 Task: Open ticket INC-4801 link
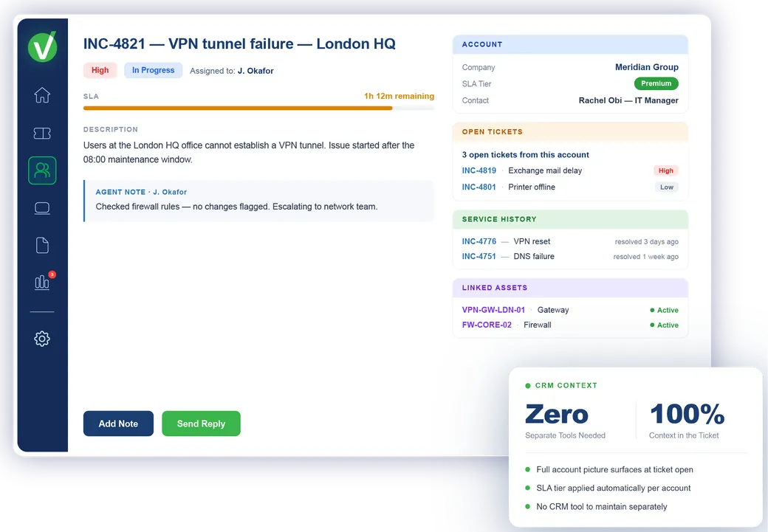(479, 187)
